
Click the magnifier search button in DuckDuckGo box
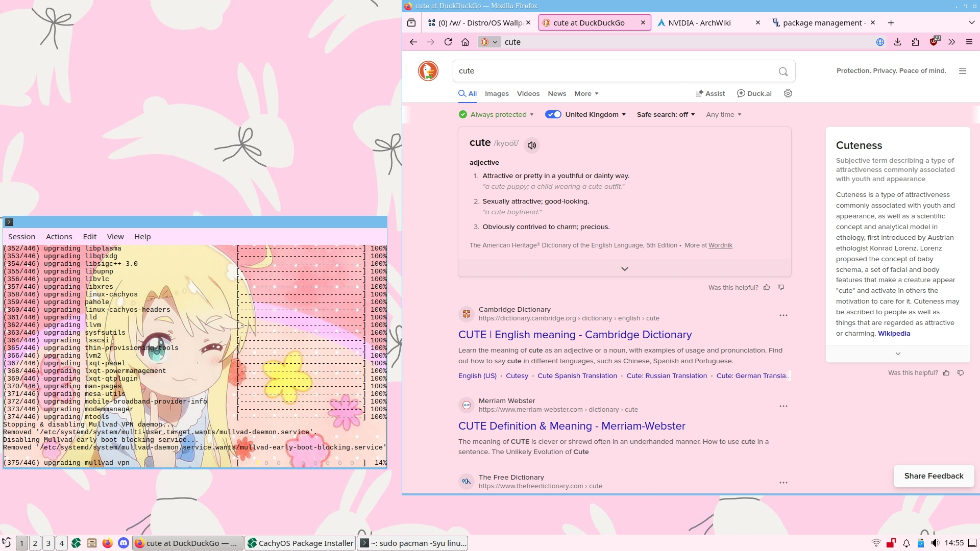point(783,71)
